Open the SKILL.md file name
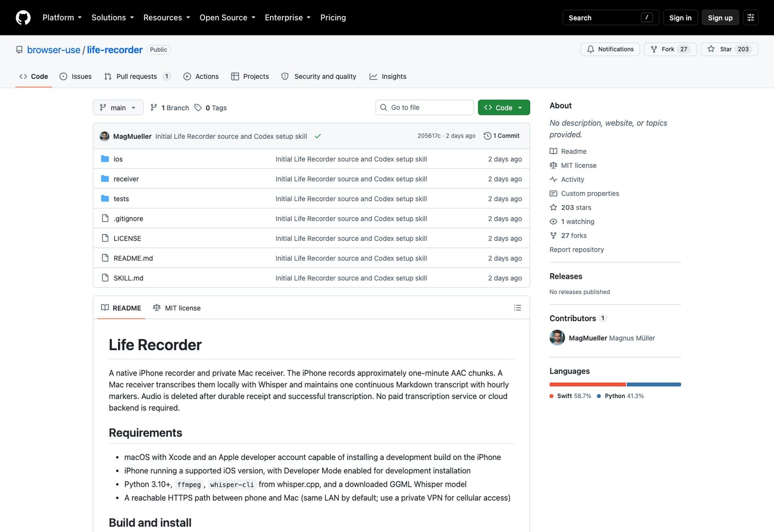The width and height of the screenshot is (774, 532). click(128, 278)
